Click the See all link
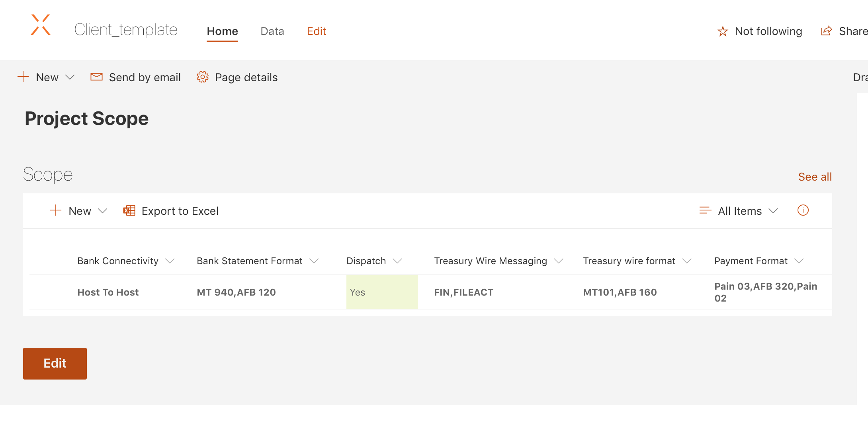The height and width of the screenshot is (440, 868). click(x=815, y=177)
